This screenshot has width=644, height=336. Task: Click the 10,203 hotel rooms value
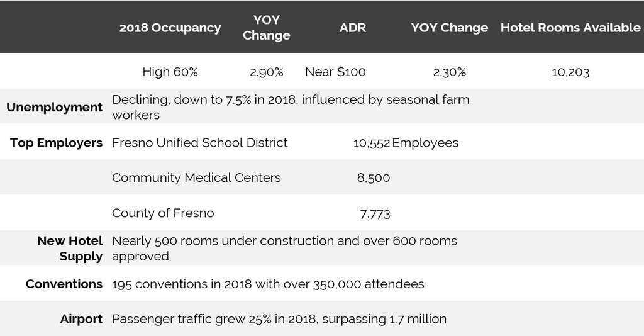(x=570, y=72)
